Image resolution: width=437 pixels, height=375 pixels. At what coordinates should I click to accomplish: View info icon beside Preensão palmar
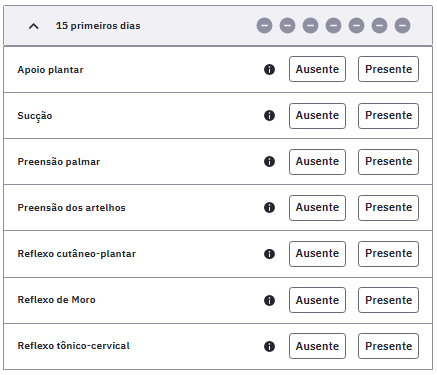(x=269, y=162)
